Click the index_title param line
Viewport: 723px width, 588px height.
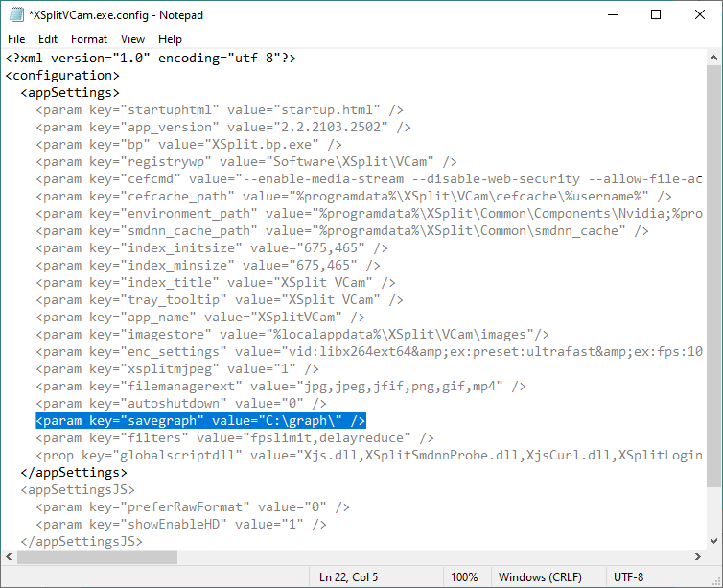[x=216, y=283]
